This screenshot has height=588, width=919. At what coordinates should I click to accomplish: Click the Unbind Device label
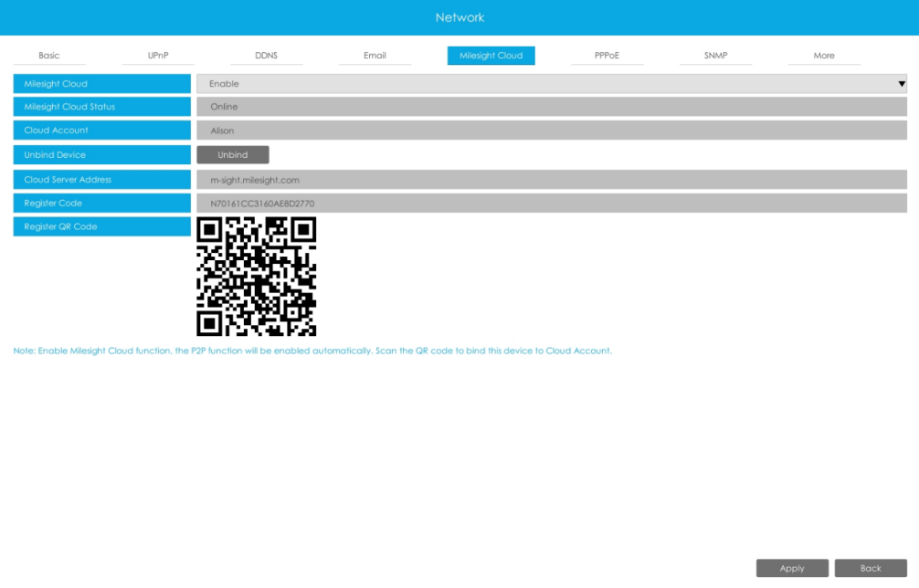(x=102, y=154)
